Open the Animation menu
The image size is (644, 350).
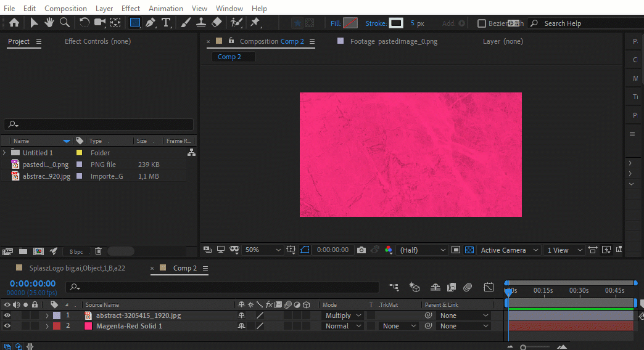tap(165, 8)
